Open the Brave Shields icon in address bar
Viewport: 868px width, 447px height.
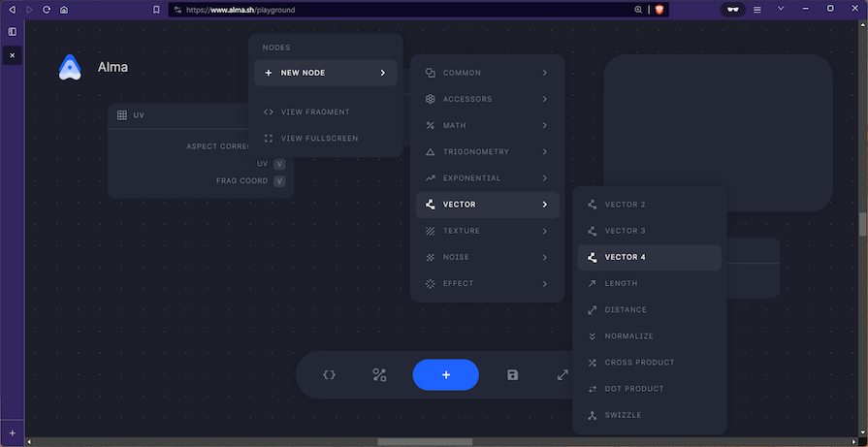tap(659, 9)
